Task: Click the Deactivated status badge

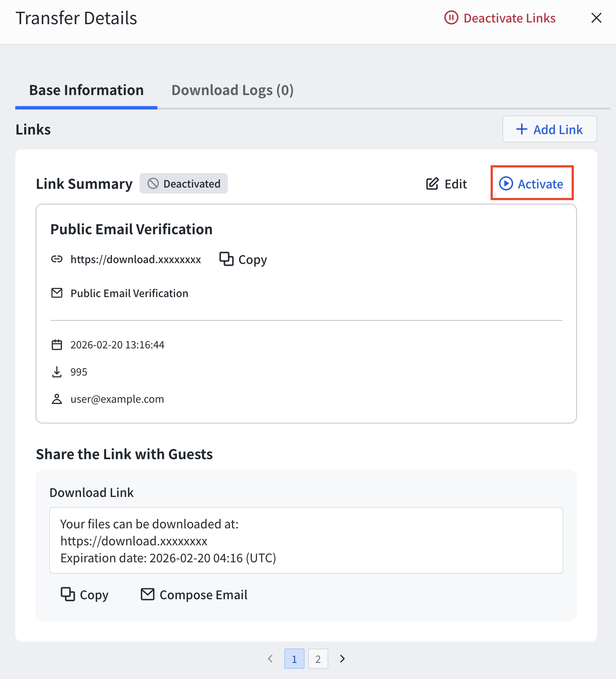Action: coord(184,183)
